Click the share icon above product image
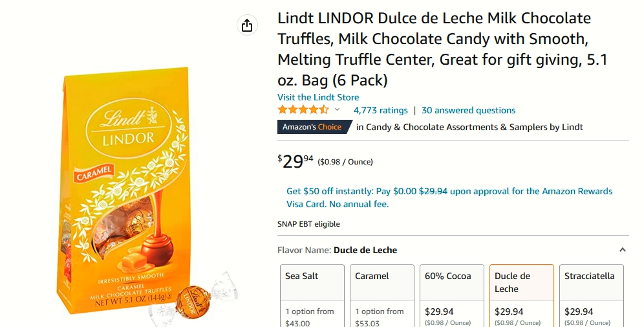This screenshot has height=327, width=644. coord(247,25)
